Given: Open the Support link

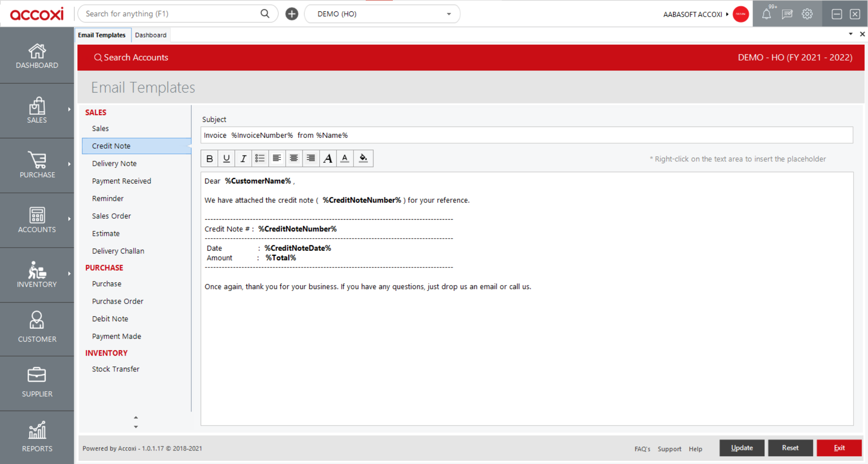Looking at the screenshot, I should click(x=670, y=449).
